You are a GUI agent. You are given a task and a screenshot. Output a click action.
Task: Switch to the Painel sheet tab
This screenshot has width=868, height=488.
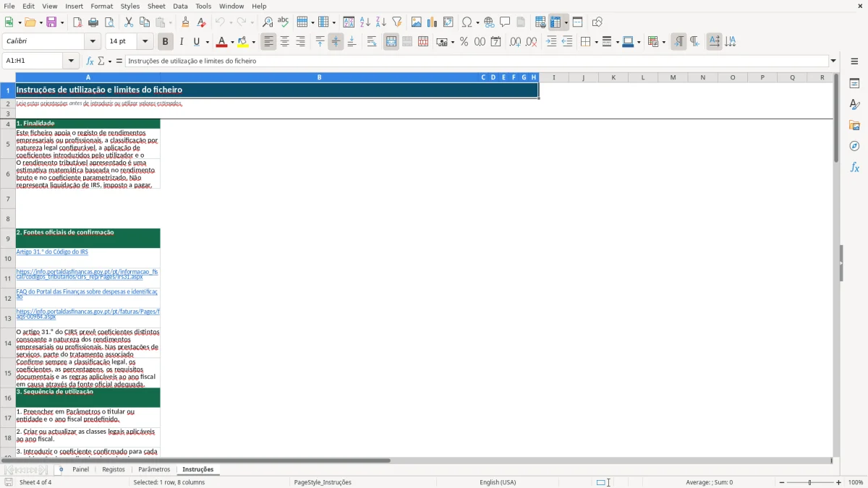(x=80, y=469)
